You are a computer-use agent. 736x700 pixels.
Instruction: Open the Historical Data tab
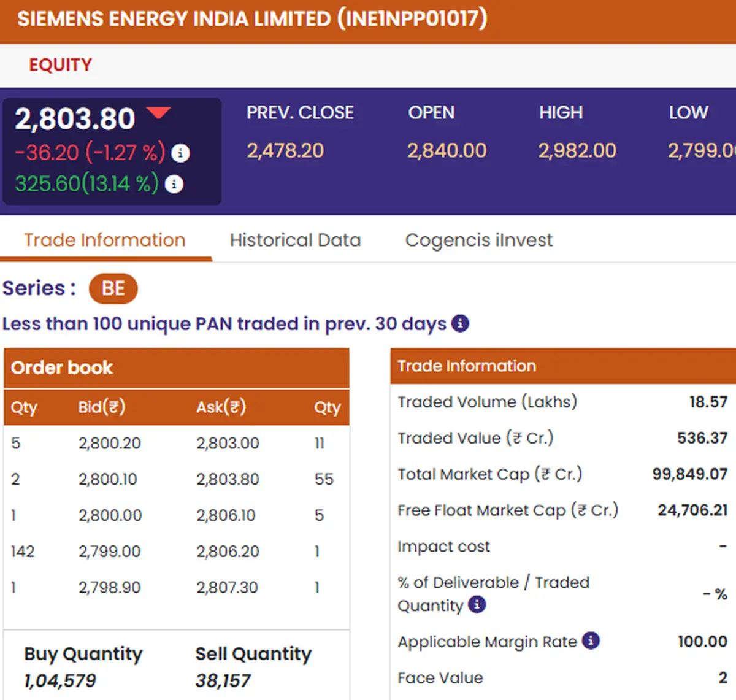point(296,240)
